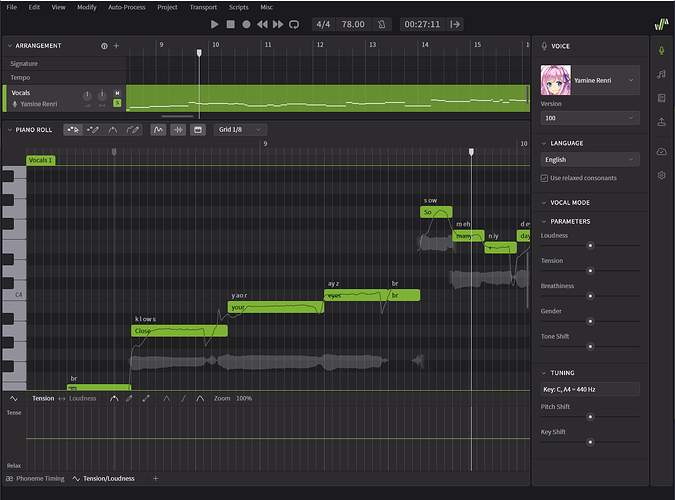Open the Dictionary panel from the sidebar
Viewport: 675px width, 500px height.
pyautogui.click(x=661, y=98)
